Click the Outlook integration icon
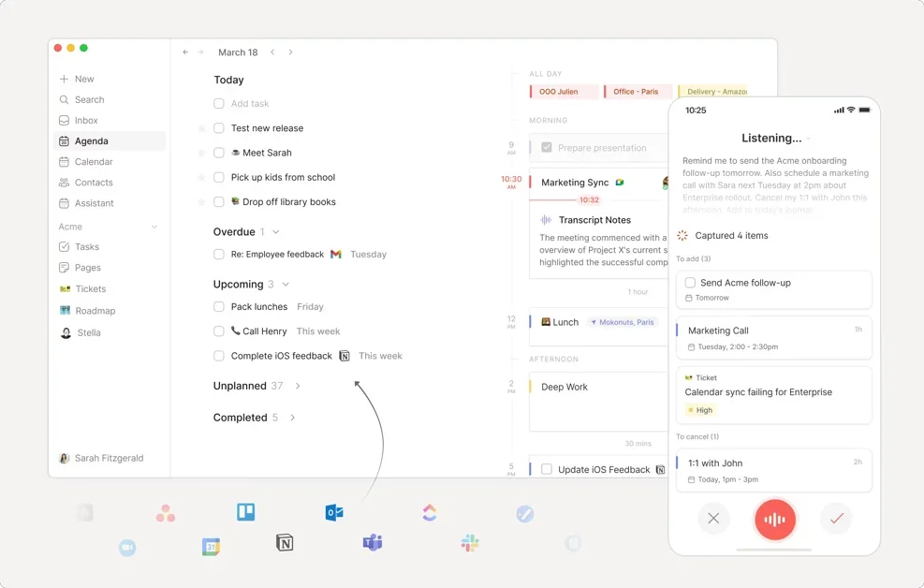 pyautogui.click(x=334, y=512)
